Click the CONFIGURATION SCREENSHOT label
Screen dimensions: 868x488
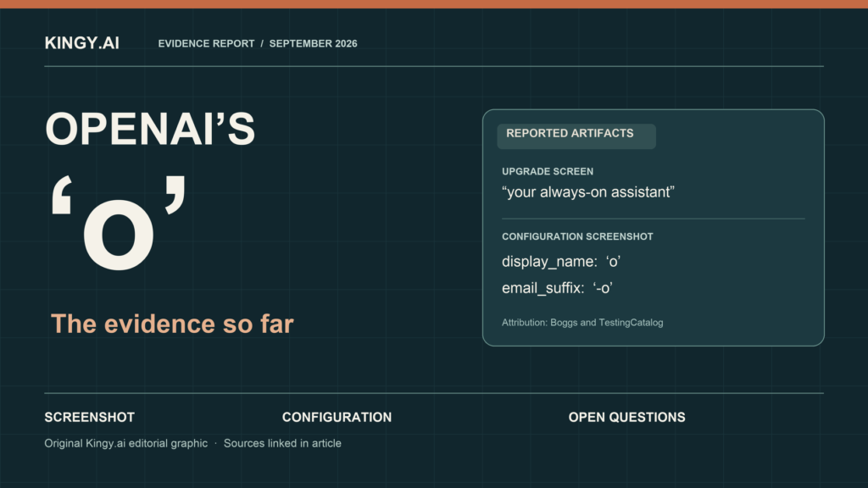[x=577, y=237]
